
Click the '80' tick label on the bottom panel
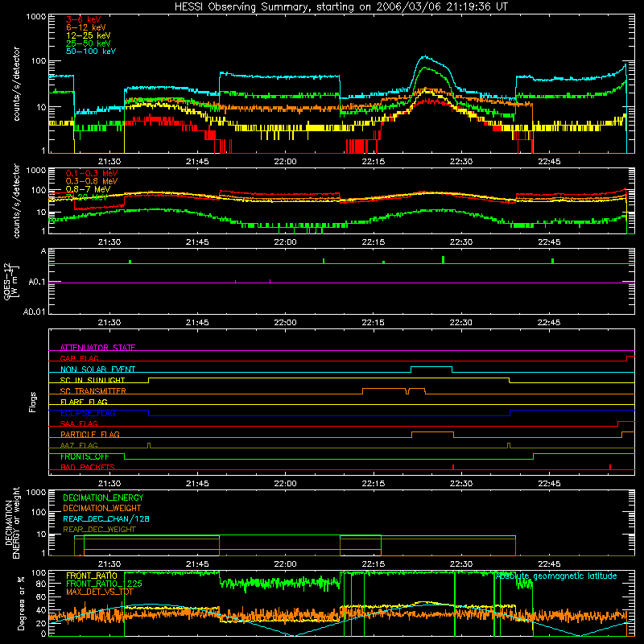pos(41,584)
